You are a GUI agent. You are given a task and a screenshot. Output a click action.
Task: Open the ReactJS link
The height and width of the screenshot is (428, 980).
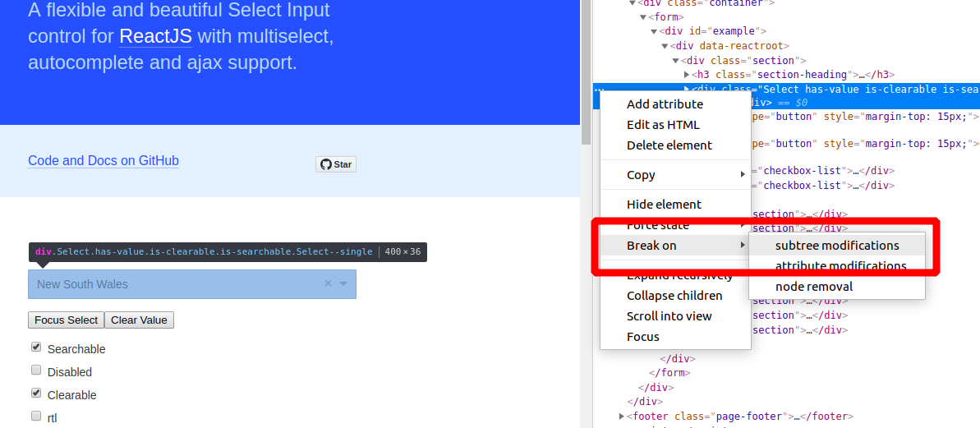coord(155,36)
